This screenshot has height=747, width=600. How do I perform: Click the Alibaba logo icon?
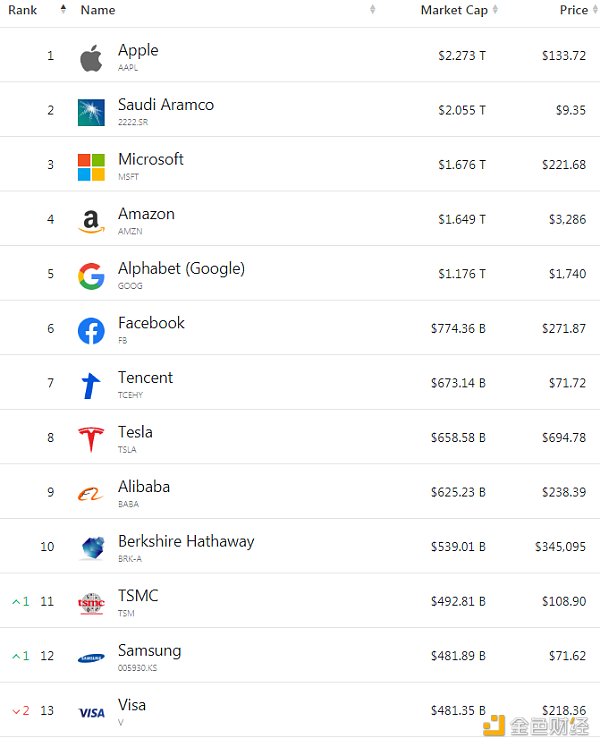[x=91, y=494]
